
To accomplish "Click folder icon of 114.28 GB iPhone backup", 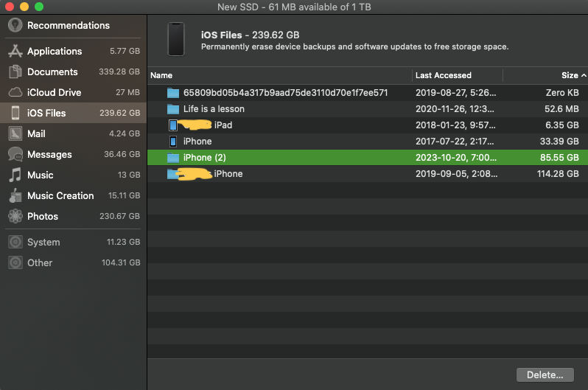I will tap(173, 174).
